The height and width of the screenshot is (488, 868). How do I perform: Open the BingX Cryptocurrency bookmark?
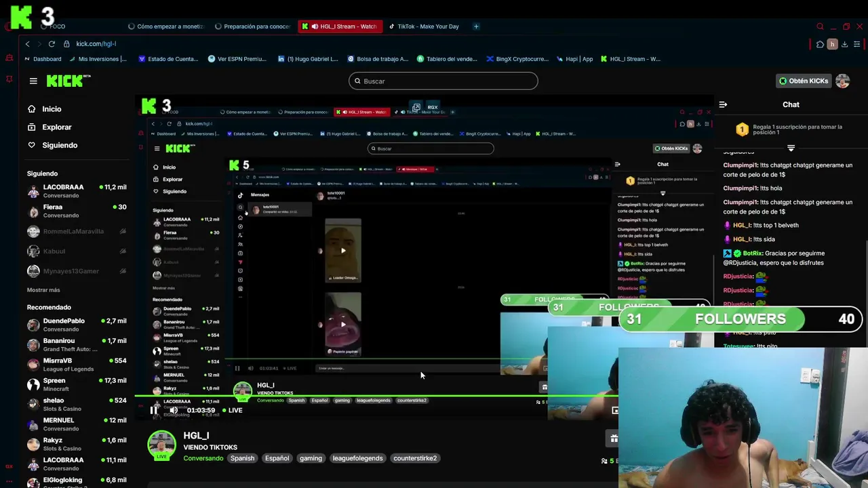517,59
